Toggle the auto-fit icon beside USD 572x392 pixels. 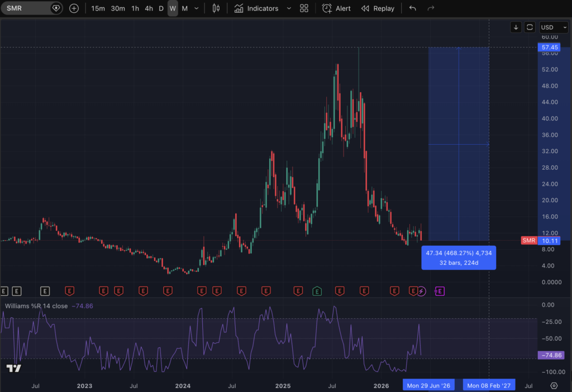click(530, 27)
